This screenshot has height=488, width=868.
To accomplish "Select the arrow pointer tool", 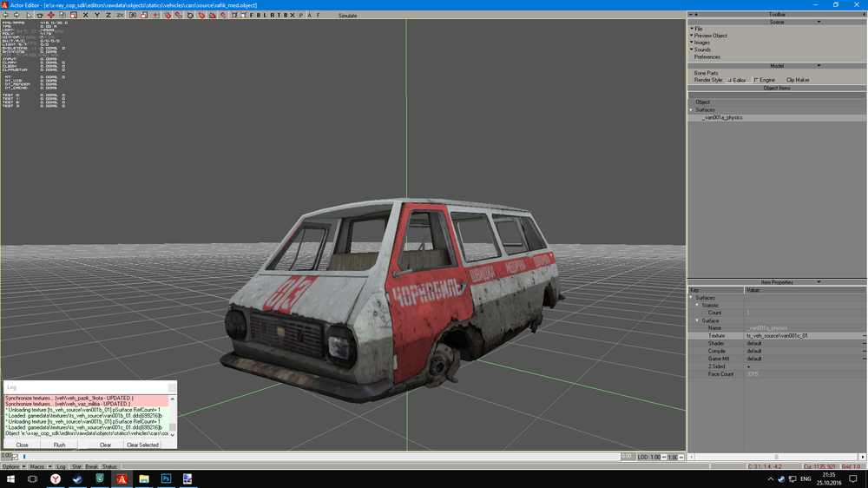I will pos(29,16).
